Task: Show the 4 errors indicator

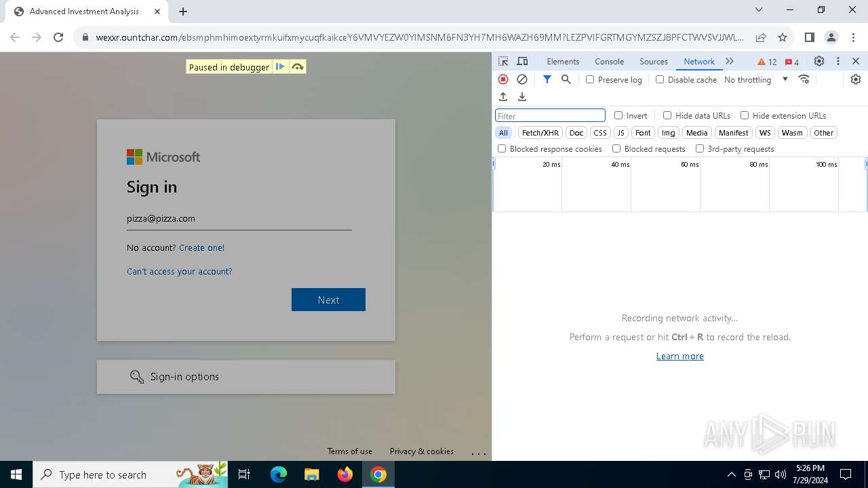Action: coord(791,62)
